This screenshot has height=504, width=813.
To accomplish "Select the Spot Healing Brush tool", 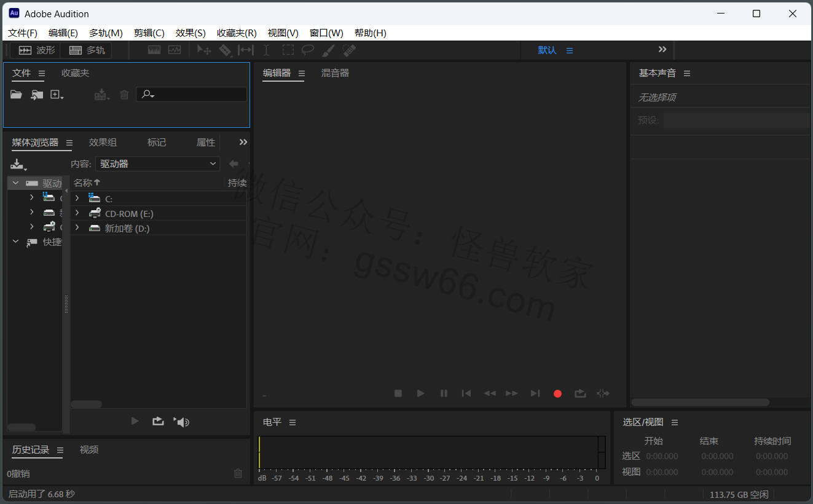I will (x=349, y=50).
